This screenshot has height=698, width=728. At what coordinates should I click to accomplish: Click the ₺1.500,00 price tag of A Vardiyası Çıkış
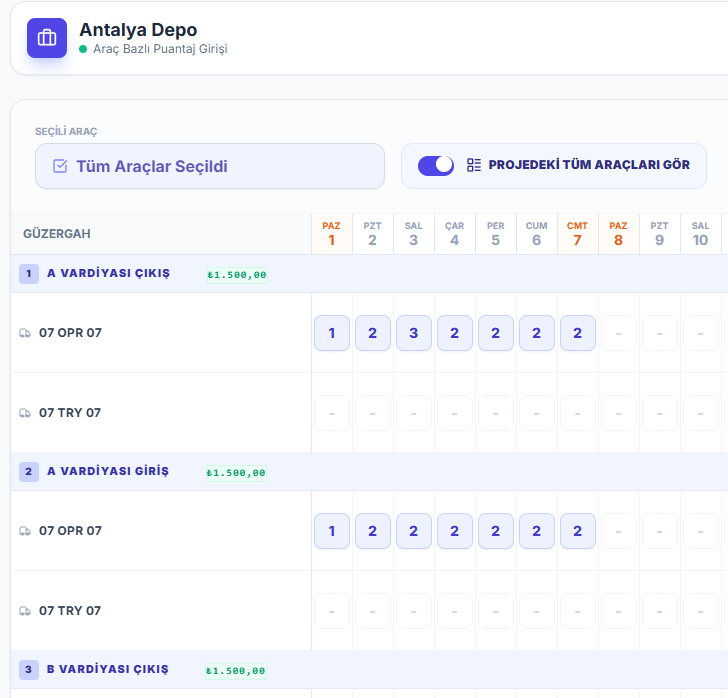(237, 275)
